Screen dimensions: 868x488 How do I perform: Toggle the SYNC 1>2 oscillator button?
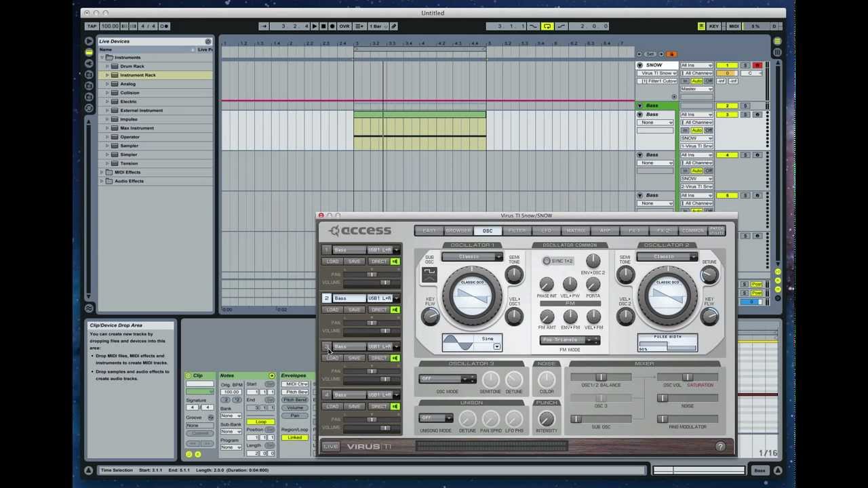[559, 261]
